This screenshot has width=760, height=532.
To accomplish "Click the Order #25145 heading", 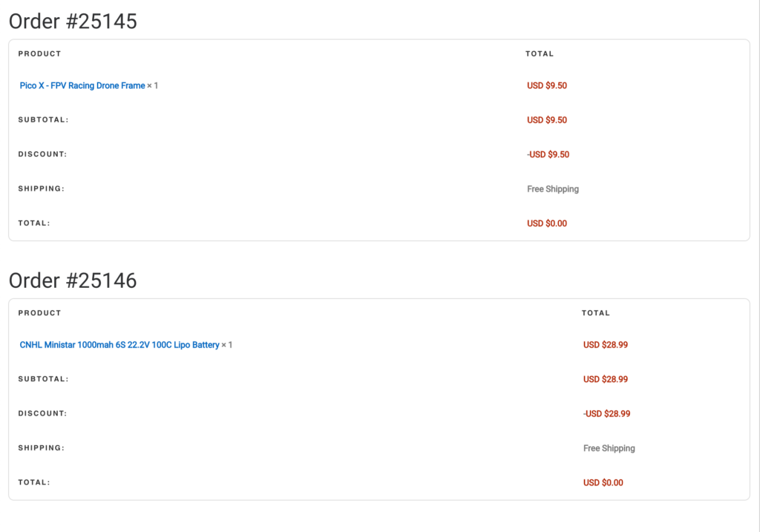I will tap(73, 22).
